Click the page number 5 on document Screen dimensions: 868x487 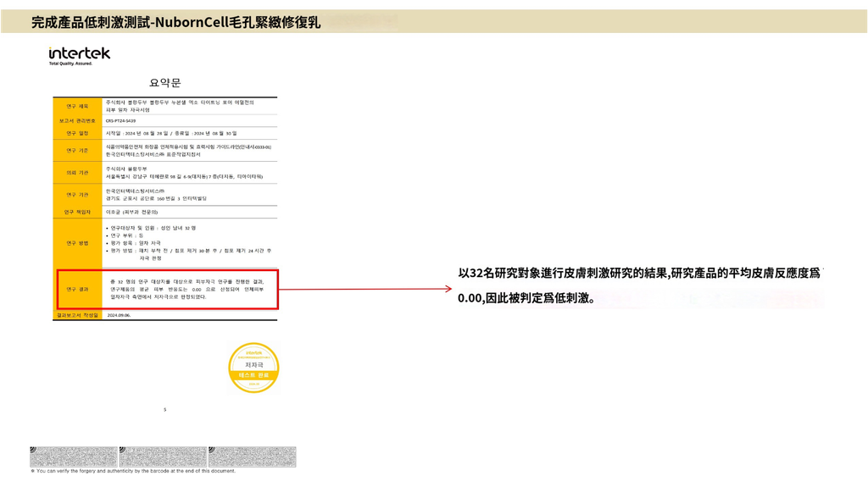tap(164, 410)
